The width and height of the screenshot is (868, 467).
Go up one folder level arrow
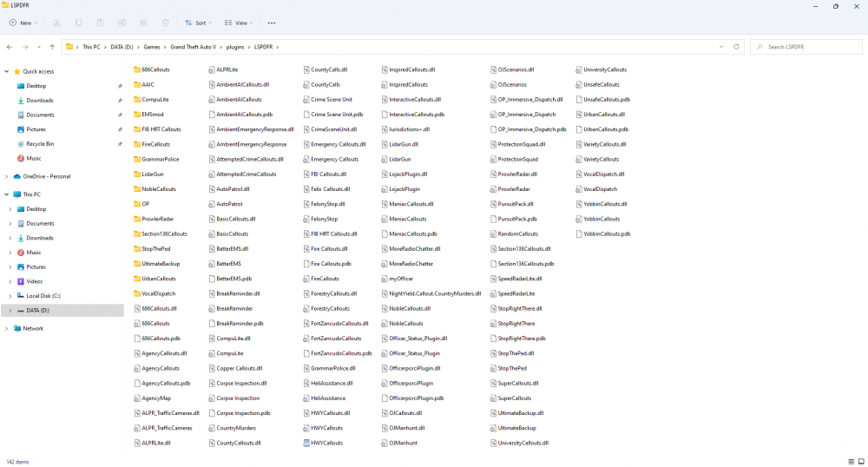click(x=52, y=47)
